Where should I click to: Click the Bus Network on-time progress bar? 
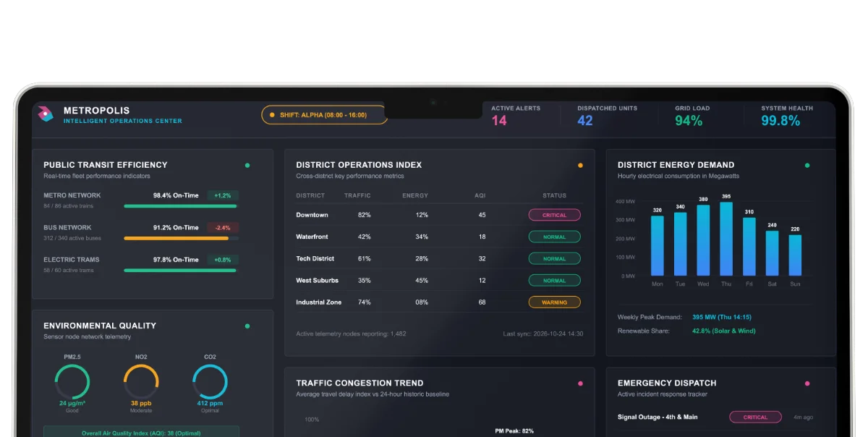pyautogui.click(x=181, y=238)
